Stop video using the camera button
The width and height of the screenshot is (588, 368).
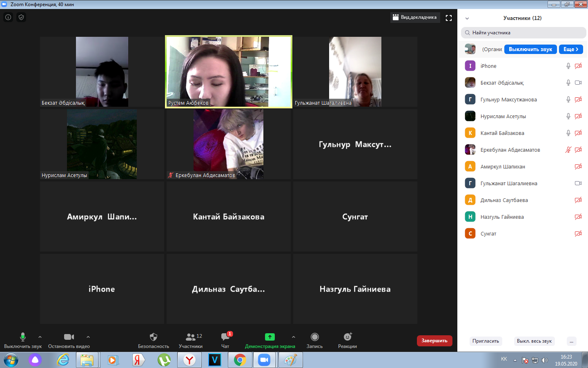69,337
